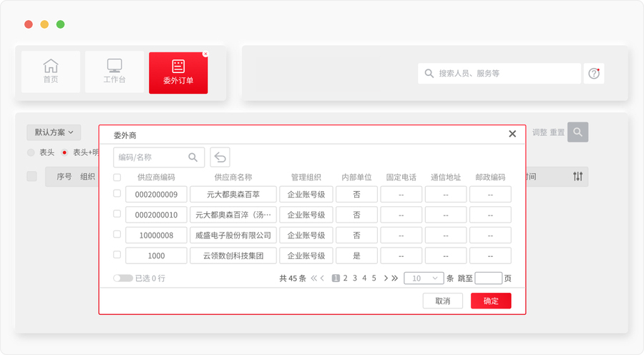Click the 跳至 page number input field

pyautogui.click(x=488, y=278)
